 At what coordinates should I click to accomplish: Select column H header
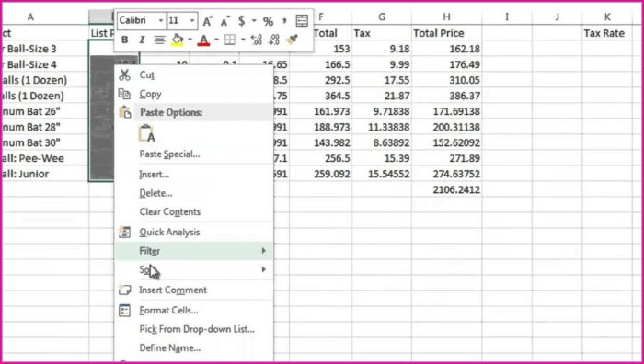tap(446, 17)
